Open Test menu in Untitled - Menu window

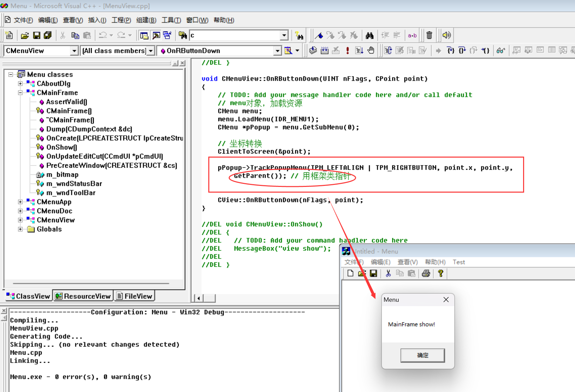coord(459,262)
